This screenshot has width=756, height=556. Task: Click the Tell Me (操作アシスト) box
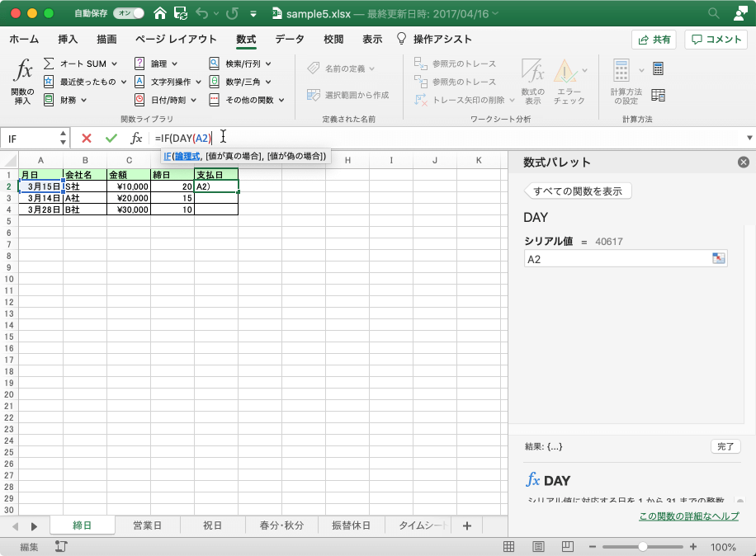[x=434, y=39]
